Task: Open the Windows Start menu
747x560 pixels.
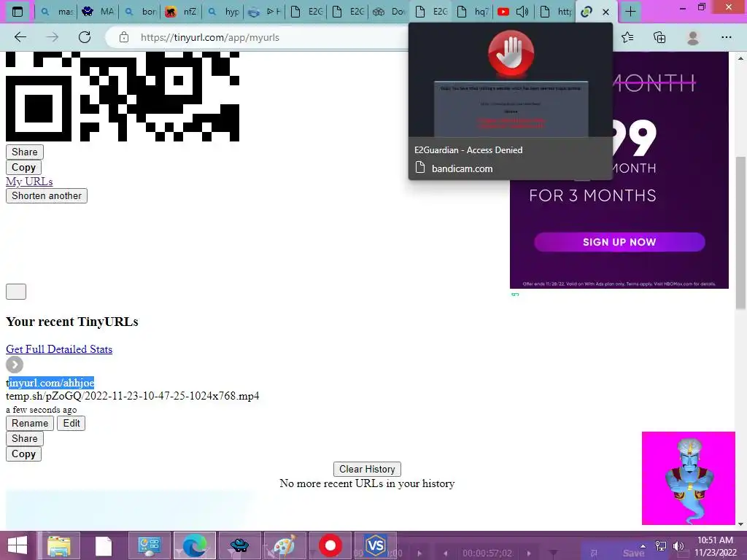Action: pyautogui.click(x=18, y=545)
